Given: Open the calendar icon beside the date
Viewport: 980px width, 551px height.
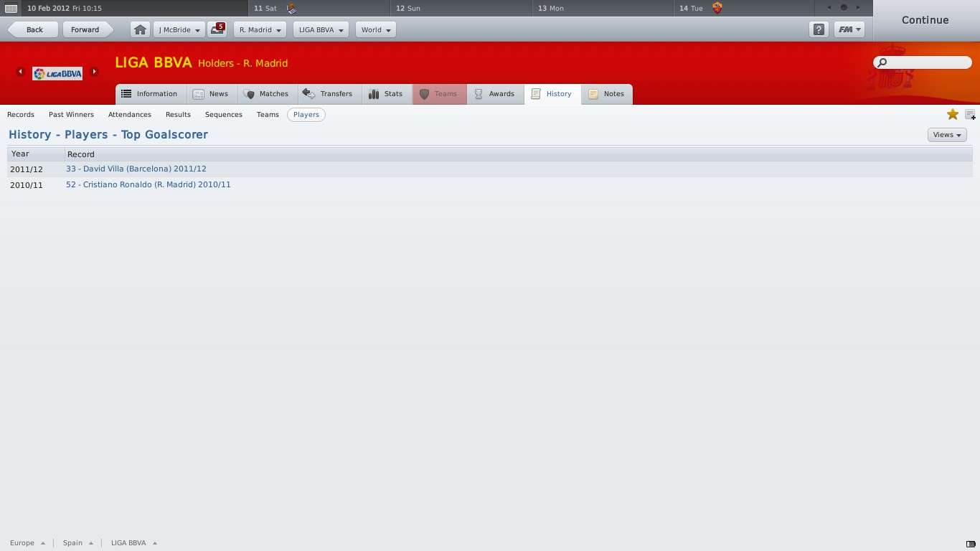Looking at the screenshot, I should pyautogui.click(x=11, y=8).
